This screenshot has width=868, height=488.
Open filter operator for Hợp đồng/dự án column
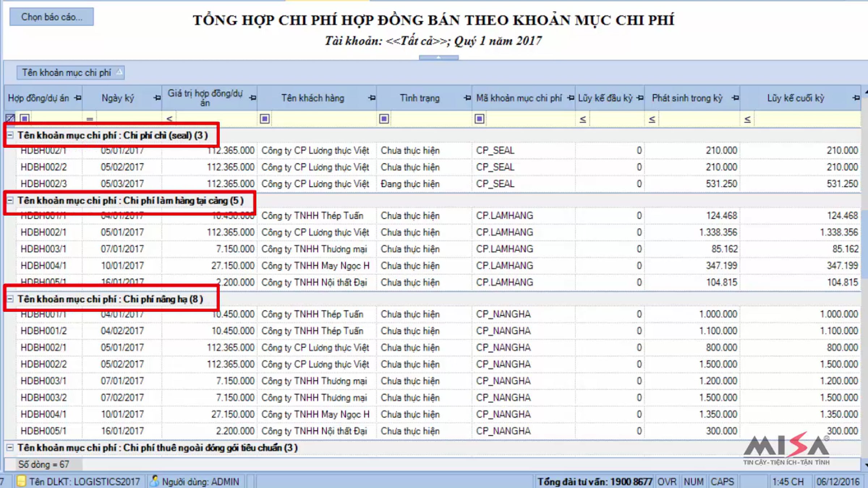(25, 119)
